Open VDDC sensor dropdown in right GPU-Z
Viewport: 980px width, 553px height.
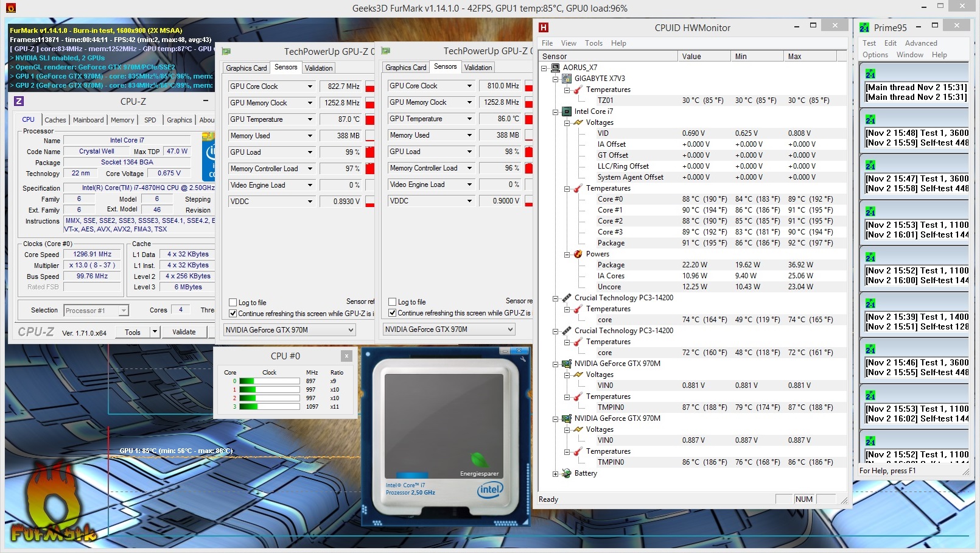tap(469, 201)
